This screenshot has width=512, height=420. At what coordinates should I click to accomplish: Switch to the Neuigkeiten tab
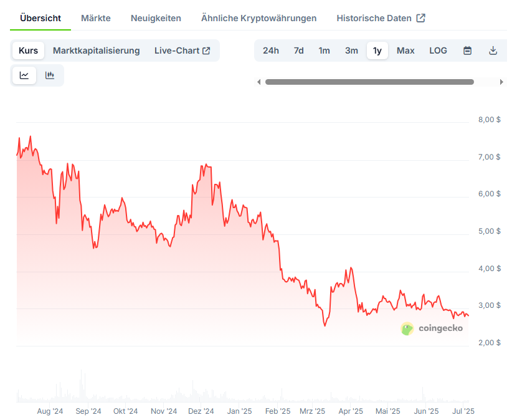[x=156, y=18]
